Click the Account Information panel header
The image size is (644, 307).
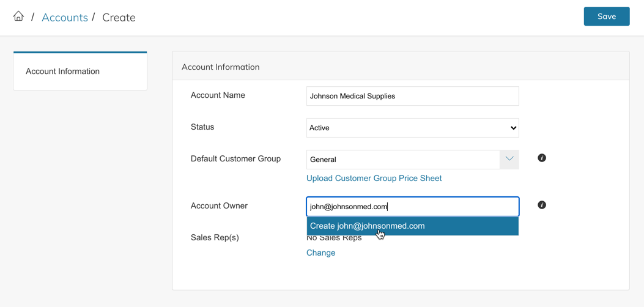pos(220,67)
